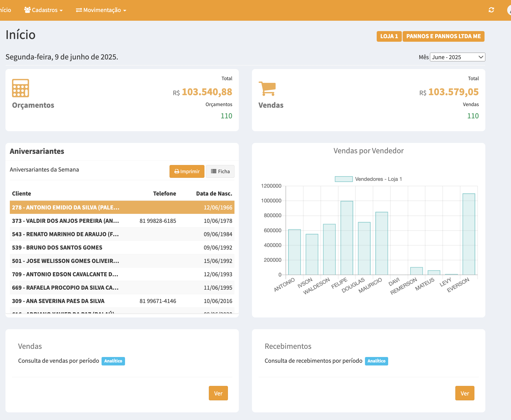Click the LOJA 1 badge
Image resolution: width=511 pixels, height=420 pixels.
pos(389,36)
